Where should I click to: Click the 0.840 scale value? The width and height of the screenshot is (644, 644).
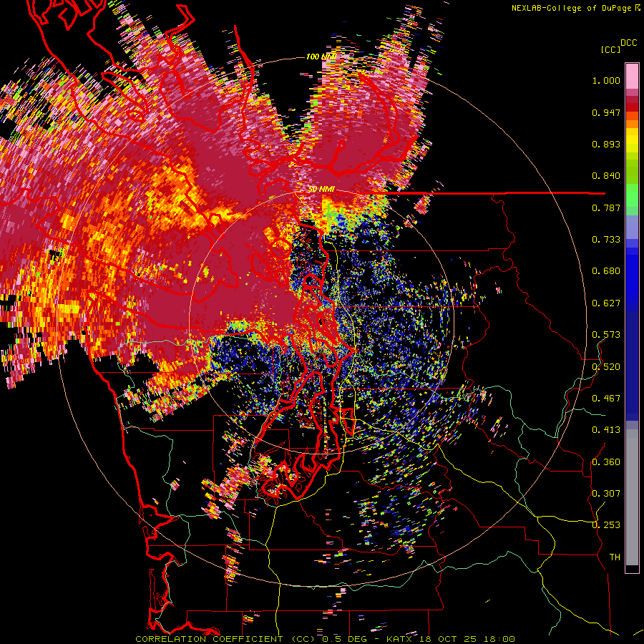[x=606, y=176]
